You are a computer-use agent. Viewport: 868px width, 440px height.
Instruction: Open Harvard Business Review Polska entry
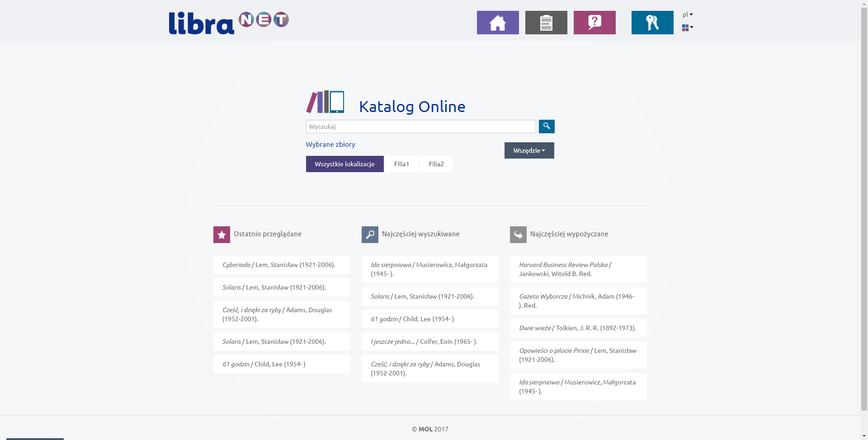[x=578, y=269]
